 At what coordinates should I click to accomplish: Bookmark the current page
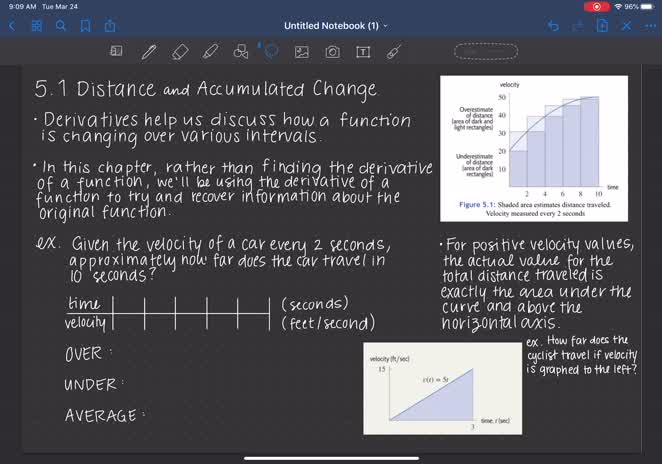[x=85, y=25]
